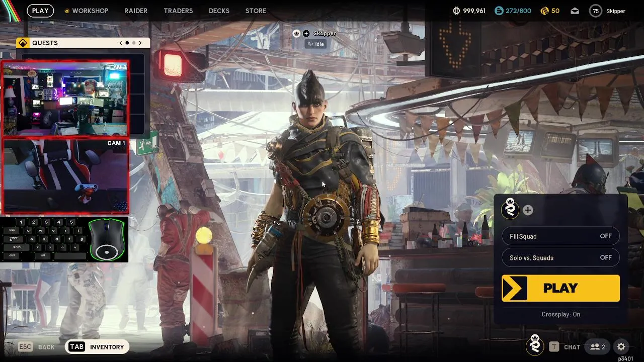Click the plus icon beside Skipper nameplate
The width and height of the screenshot is (644, 362).
tap(306, 33)
